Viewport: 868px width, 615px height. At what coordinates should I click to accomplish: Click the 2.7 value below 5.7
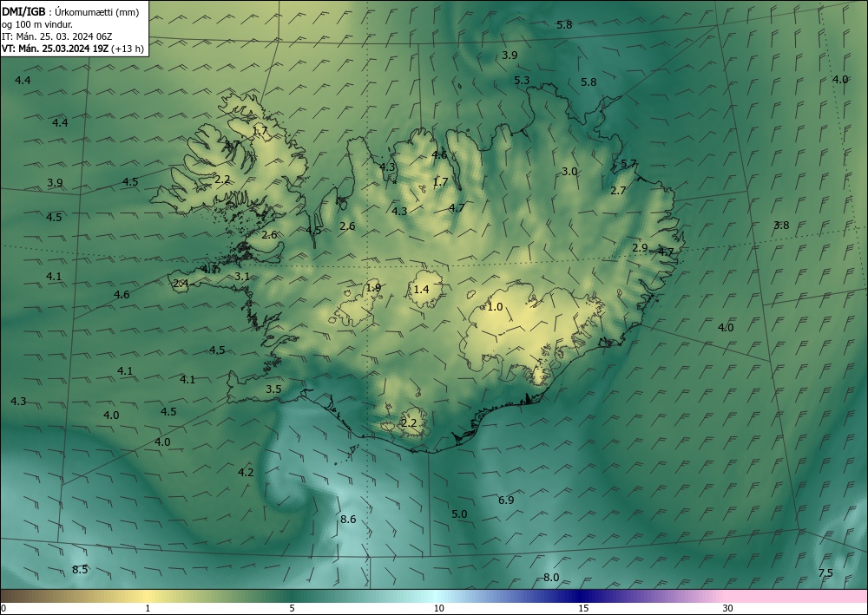[x=618, y=190]
